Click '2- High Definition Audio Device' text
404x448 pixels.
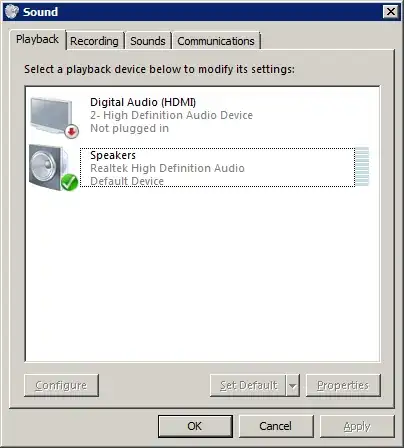171,115
